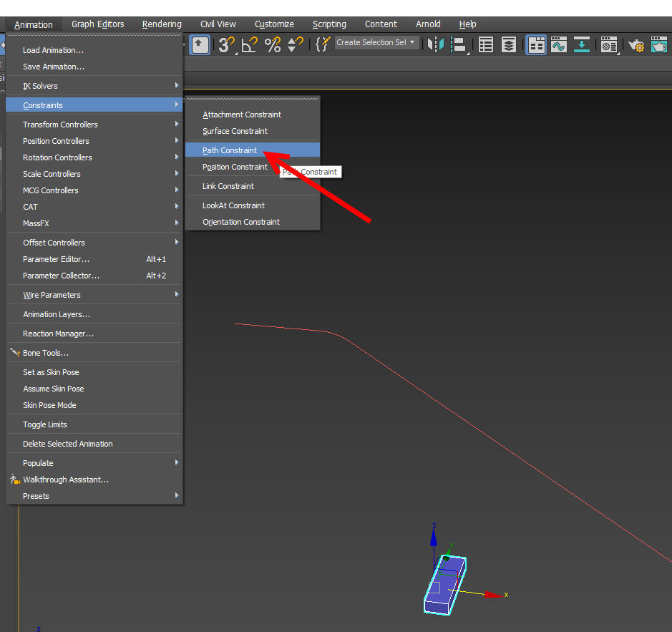The width and height of the screenshot is (672, 632).
Task: Open the Content menu
Action: point(381,24)
